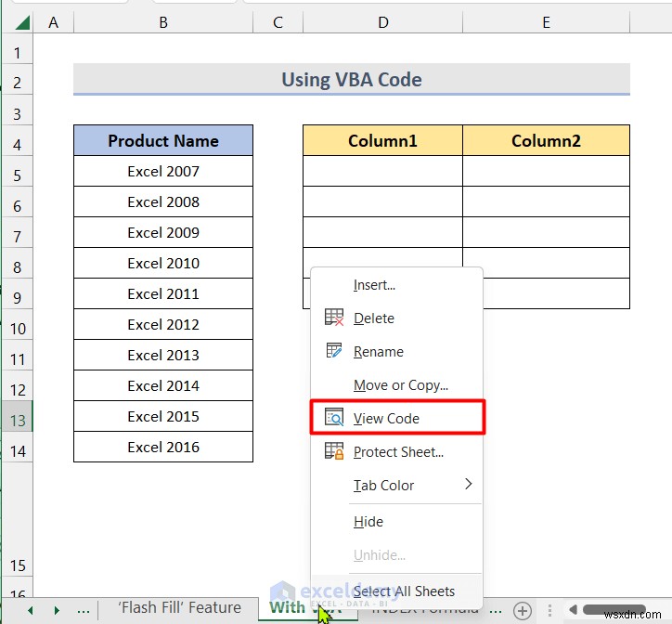Click the View Code magnifier icon
The height and width of the screenshot is (624, 672).
tap(334, 417)
